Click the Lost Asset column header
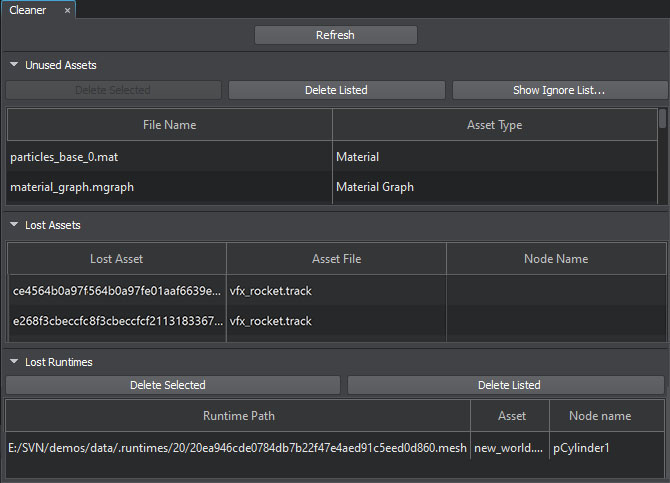Image resolution: width=670 pixels, height=483 pixels. 116,259
